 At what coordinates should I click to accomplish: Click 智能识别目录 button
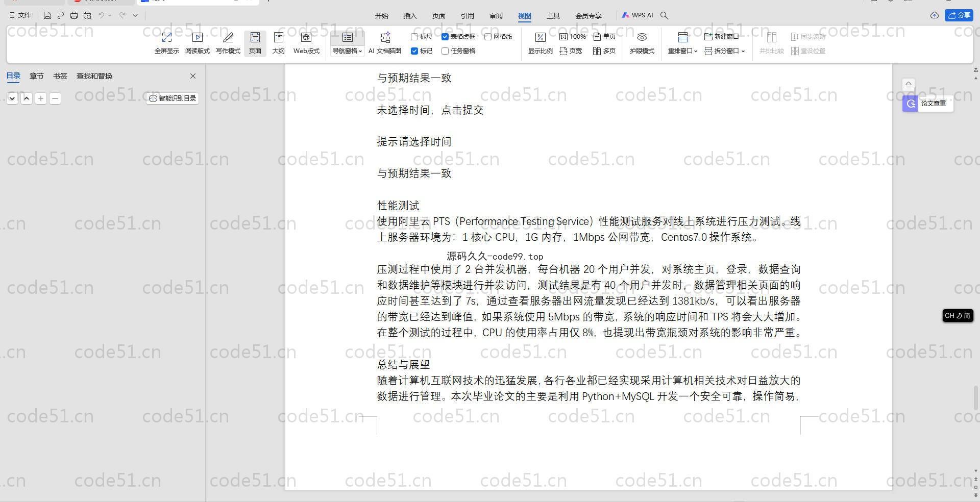click(x=173, y=98)
